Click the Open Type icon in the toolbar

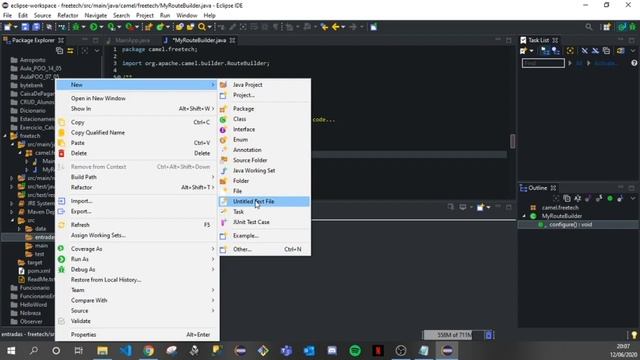(180, 27)
